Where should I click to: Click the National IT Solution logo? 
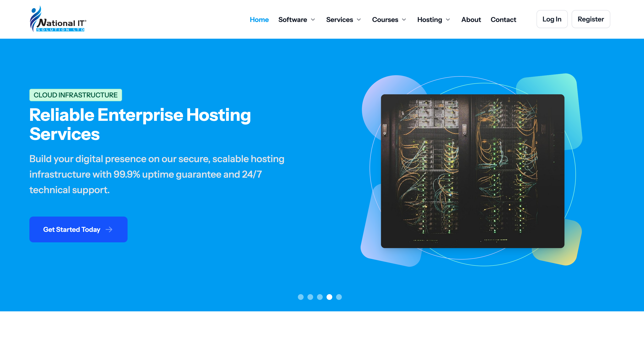click(x=58, y=19)
